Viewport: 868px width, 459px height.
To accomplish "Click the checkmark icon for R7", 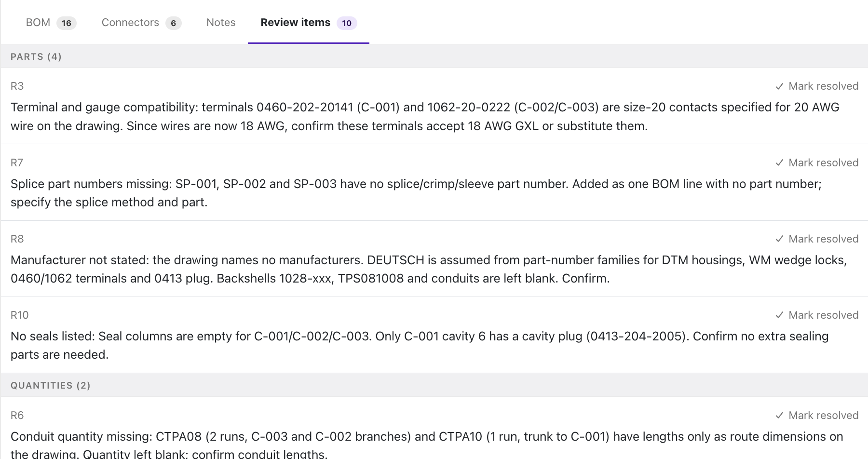I will 779,163.
